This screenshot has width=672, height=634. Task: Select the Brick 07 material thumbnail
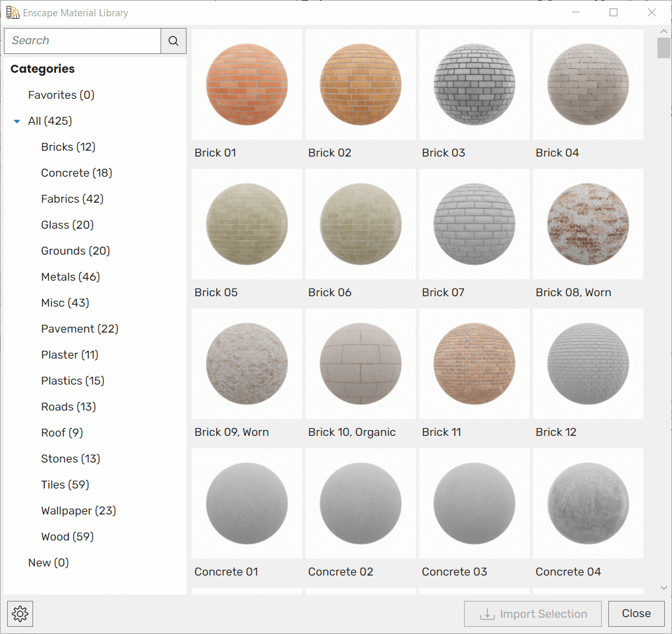pyautogui.click(x=474, y=224)
